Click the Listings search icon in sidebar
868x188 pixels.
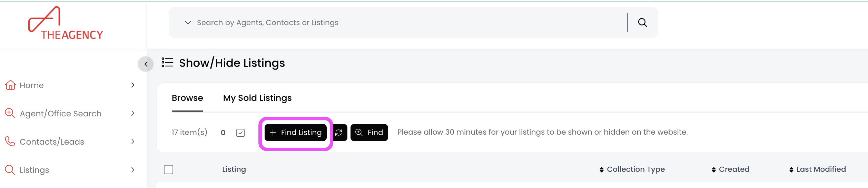pos(10,170)
